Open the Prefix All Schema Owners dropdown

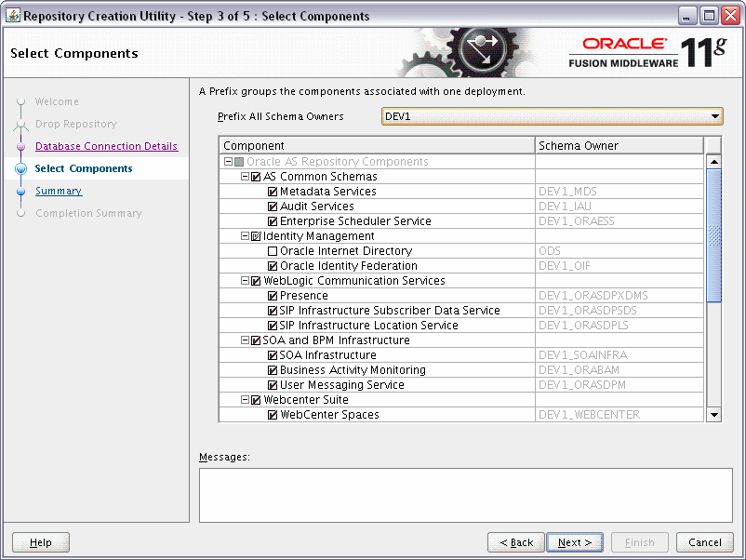point(714,115)
